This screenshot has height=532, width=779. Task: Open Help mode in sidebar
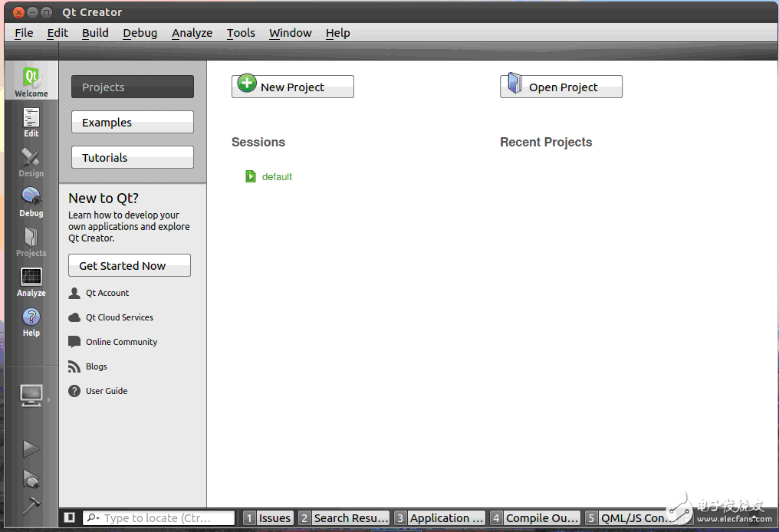tap(31, 322)
